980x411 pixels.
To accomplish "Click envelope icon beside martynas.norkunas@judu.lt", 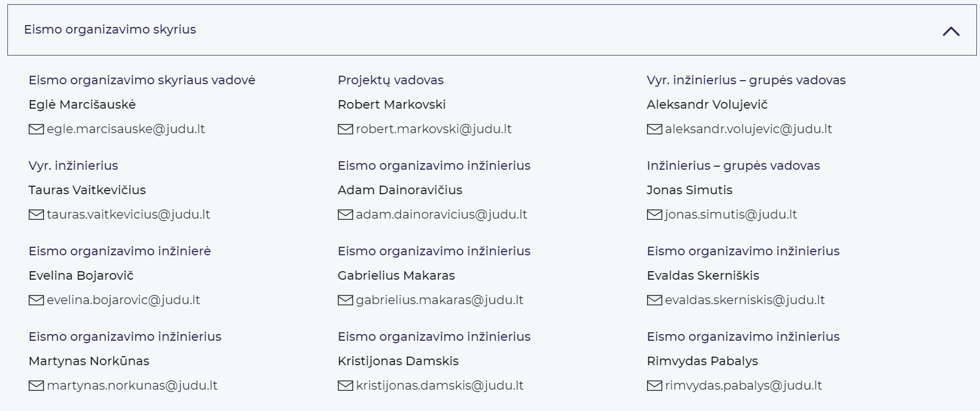I will 36,386.
